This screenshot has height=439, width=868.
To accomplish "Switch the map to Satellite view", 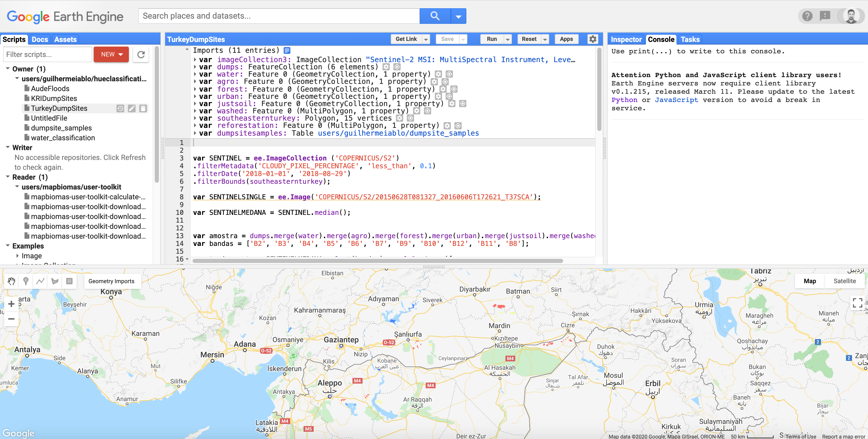I will pos(844,281).
